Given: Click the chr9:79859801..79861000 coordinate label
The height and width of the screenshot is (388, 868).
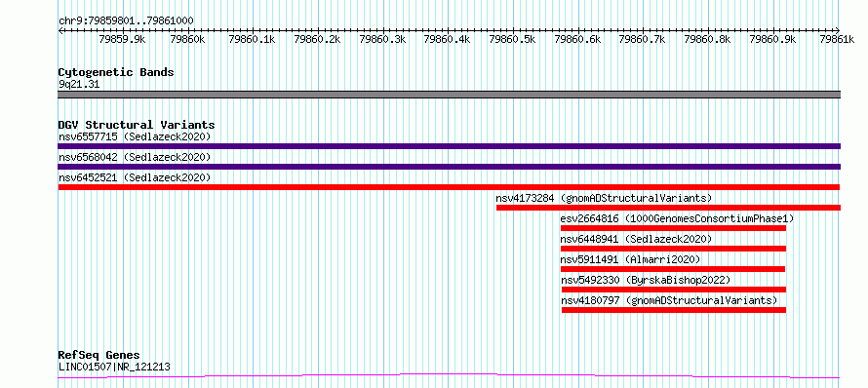Looking at the screenshot, I should click(126, 21).
